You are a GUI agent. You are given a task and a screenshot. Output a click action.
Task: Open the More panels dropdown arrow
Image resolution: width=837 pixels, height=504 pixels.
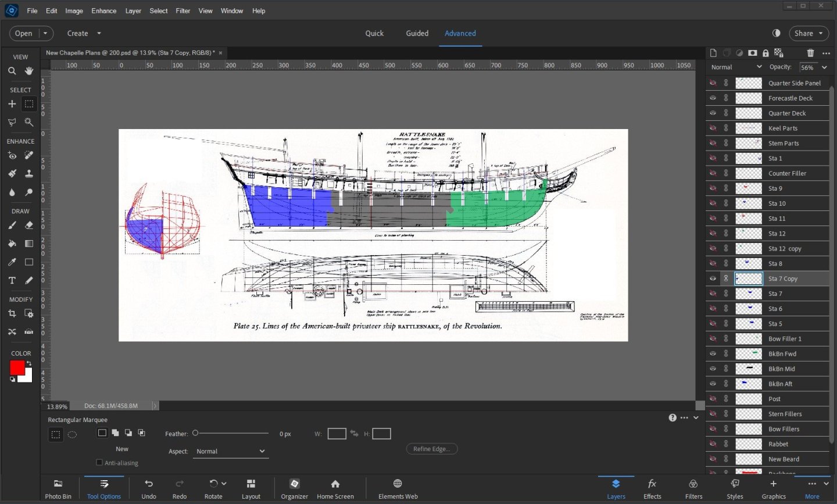826,484
